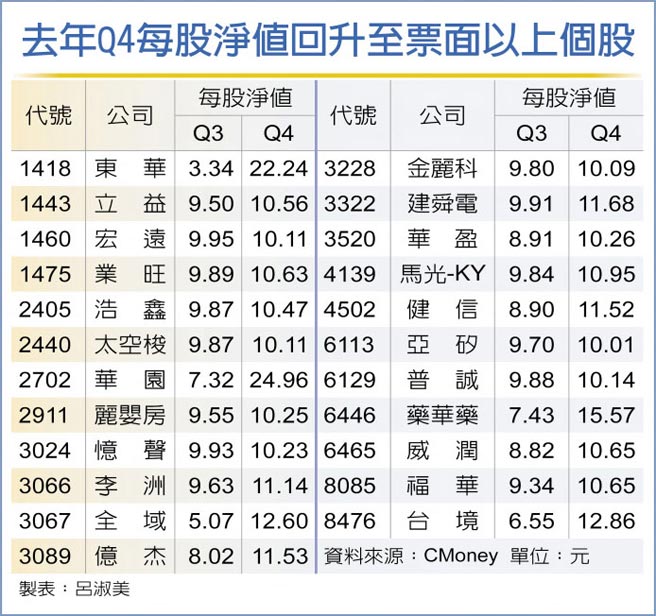Image resolution: width=656 pixels, height=616 pixels.
Task: Select Q3 value 9.93
Action: (211, 451)
